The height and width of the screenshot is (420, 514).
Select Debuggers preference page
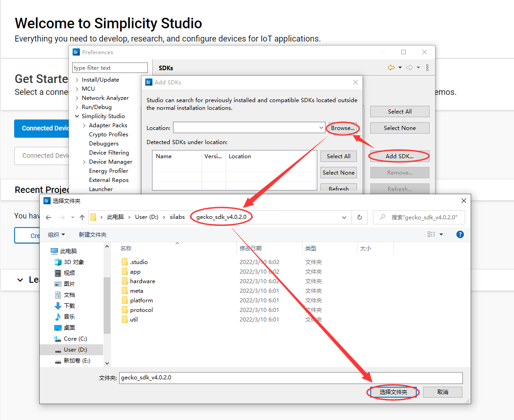click(104, 144)
